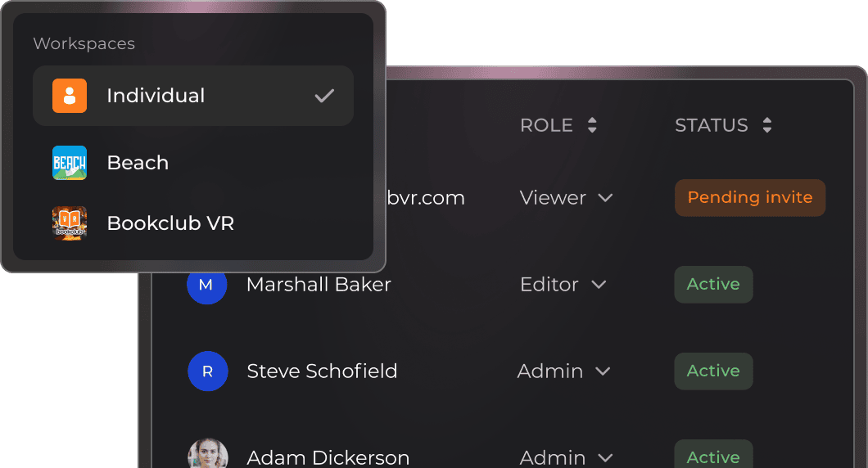This screenshot has height=468, width=868.
Task: Click the orange Individual workspace icon
Action: 70,96
